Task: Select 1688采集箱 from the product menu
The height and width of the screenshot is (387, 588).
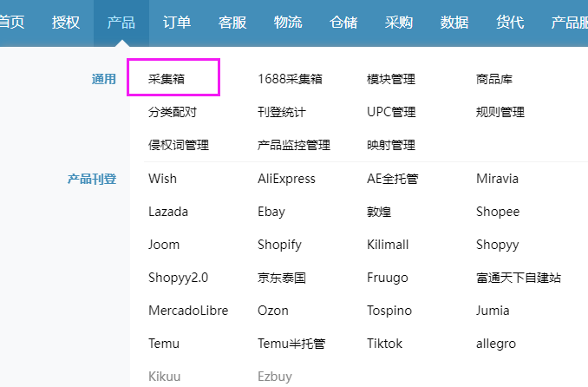Action: point(290,79)
